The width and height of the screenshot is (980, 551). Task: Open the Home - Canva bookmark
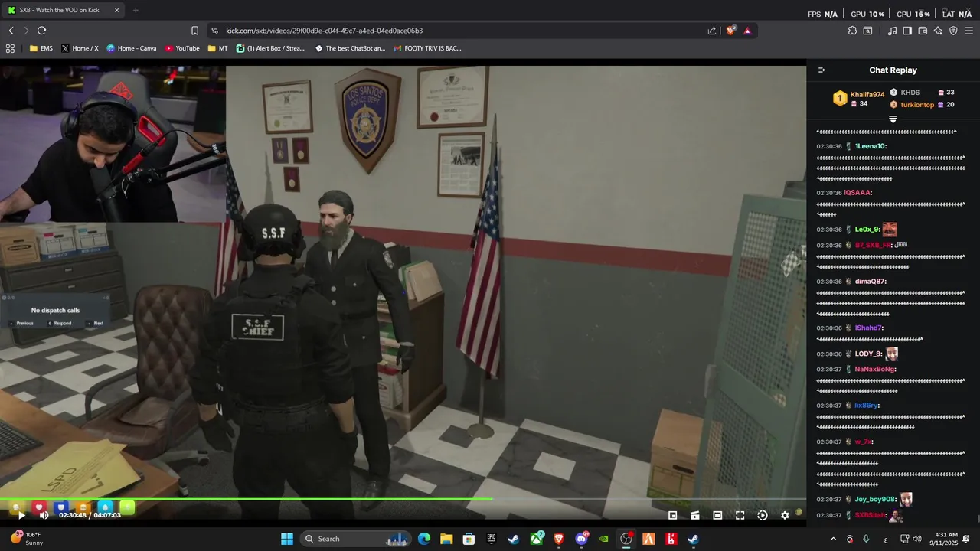(132, 48)
